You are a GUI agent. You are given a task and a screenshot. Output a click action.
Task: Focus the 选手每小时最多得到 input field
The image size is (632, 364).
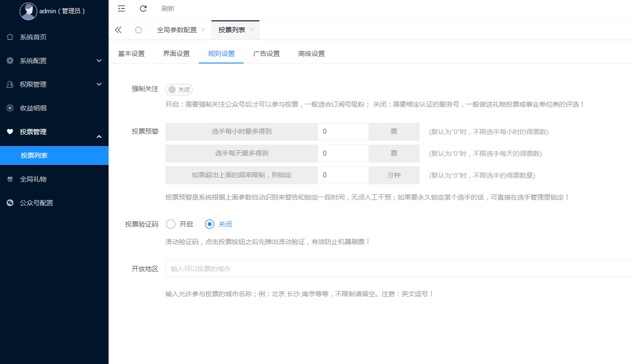tap(343, 132)
